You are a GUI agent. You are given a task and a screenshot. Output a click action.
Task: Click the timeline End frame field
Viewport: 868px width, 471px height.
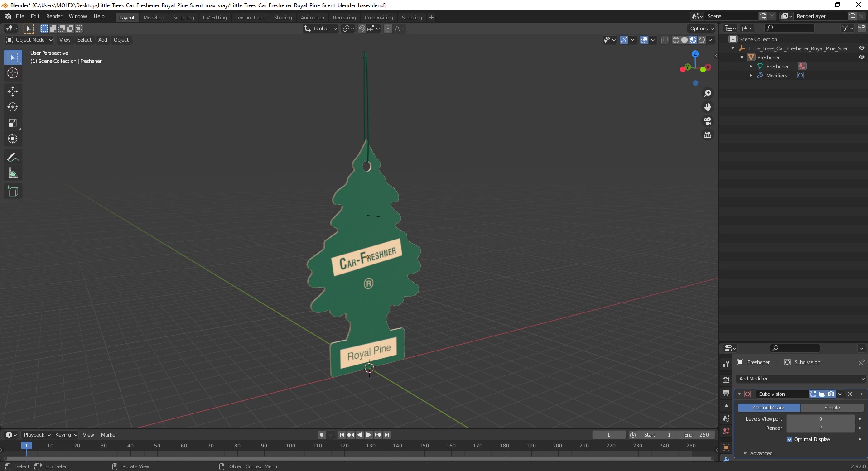click(696, 435)
